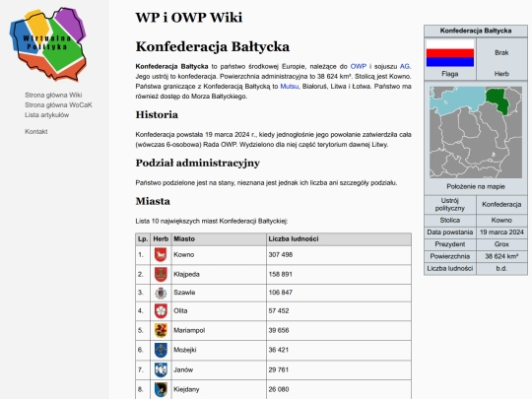
Task: Follow the AG alliance link
Action: click(405, 67)
